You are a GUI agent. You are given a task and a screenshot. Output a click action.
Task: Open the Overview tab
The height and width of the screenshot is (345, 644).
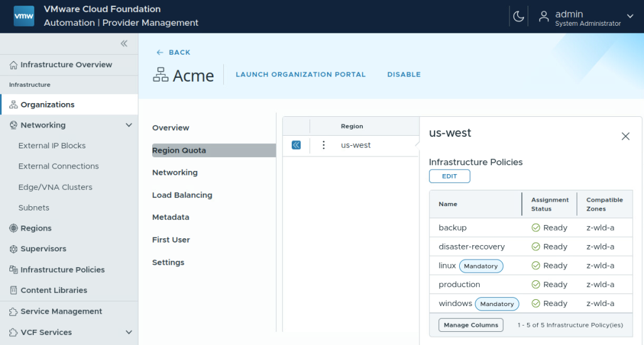pyautogui.click(x=170, y=128)
